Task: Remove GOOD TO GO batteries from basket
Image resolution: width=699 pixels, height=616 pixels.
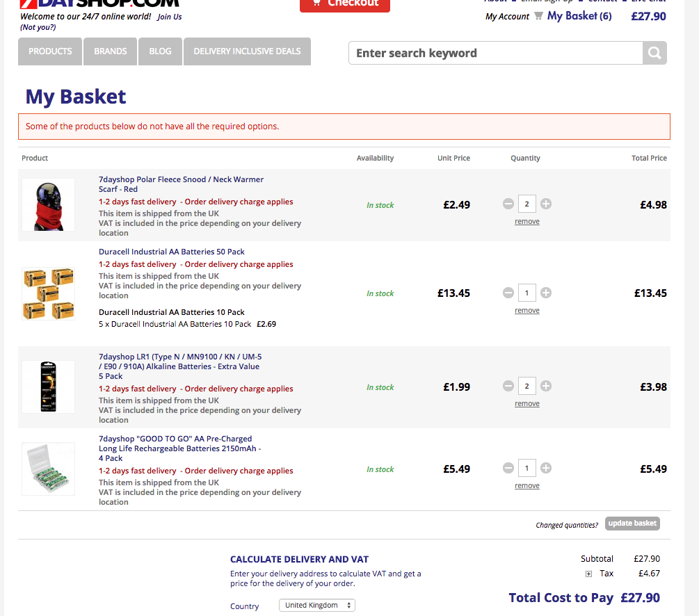Action: [527, 485]
